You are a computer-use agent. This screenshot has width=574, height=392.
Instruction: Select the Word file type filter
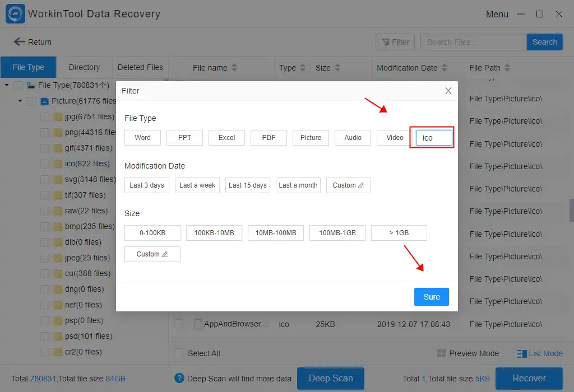142,138
